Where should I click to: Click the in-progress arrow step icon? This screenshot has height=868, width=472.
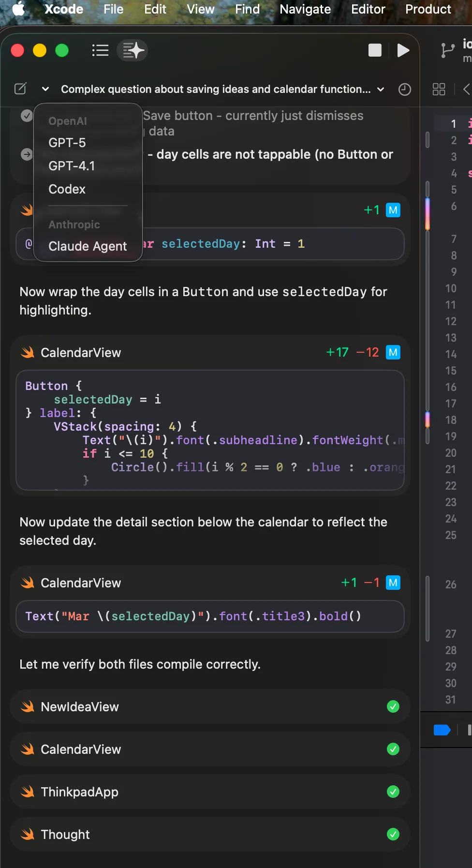pos(27,154)
